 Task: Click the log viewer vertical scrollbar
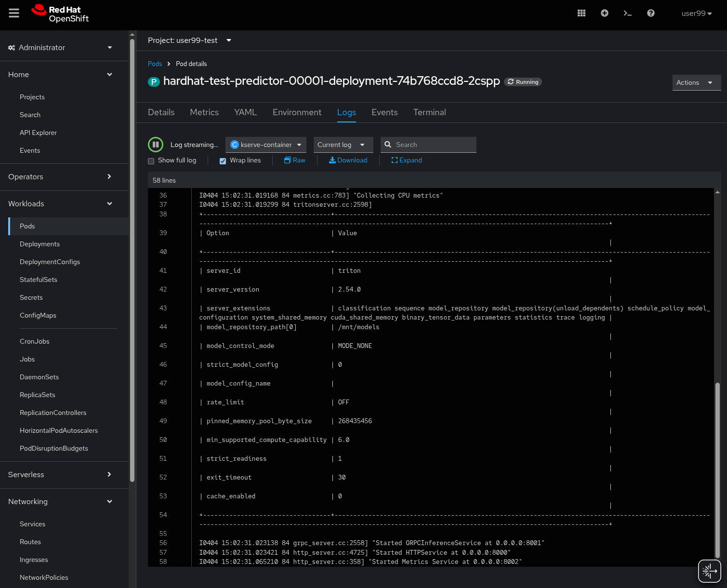click(717, 470)
